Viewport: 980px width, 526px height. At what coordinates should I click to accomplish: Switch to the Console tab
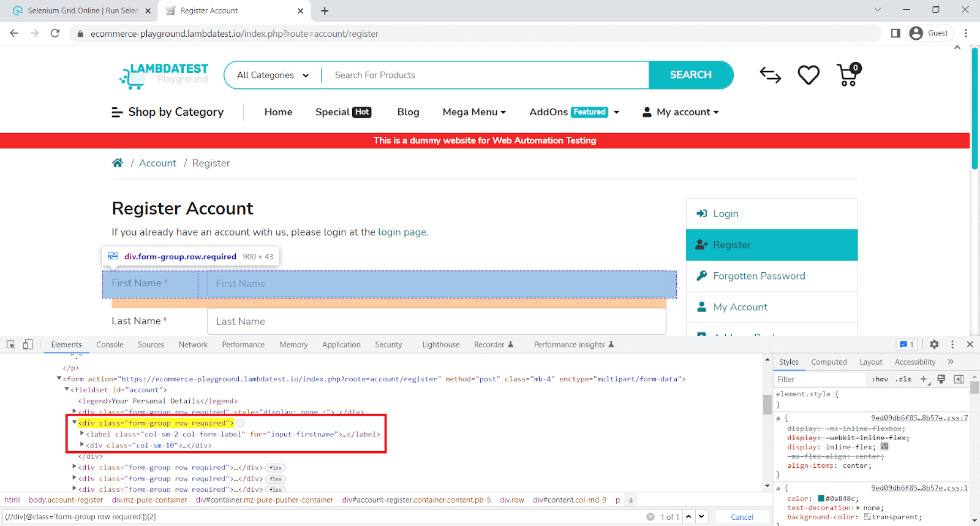point(110,345)
